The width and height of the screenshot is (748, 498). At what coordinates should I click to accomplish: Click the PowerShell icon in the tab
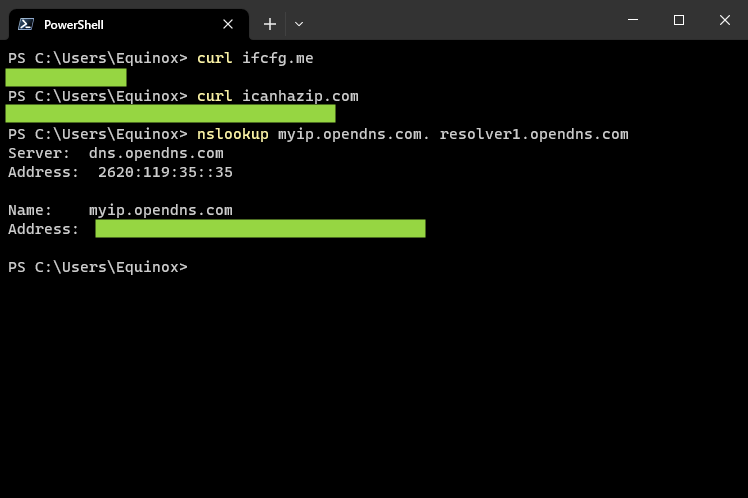(x=25, y=24)
